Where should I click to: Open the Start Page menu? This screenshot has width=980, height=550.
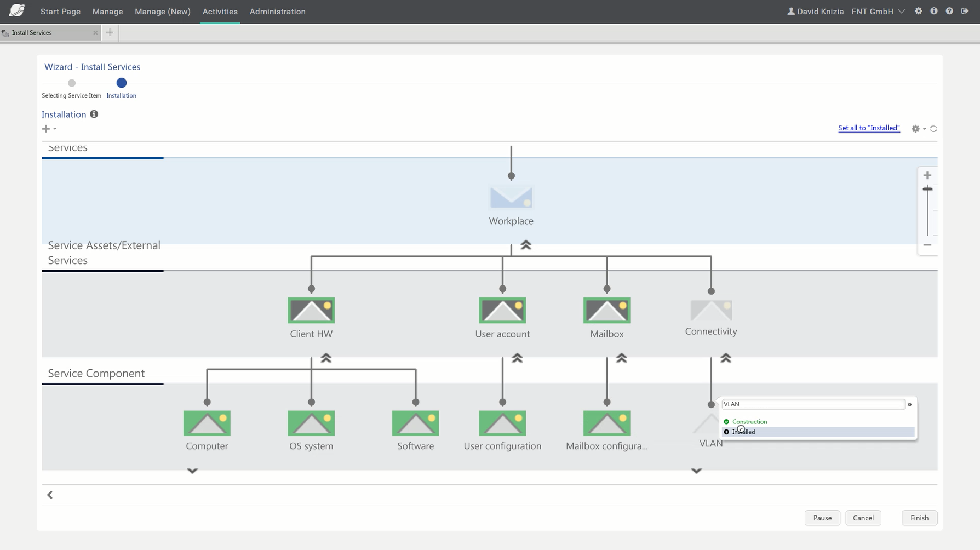[x=60, y=12]
